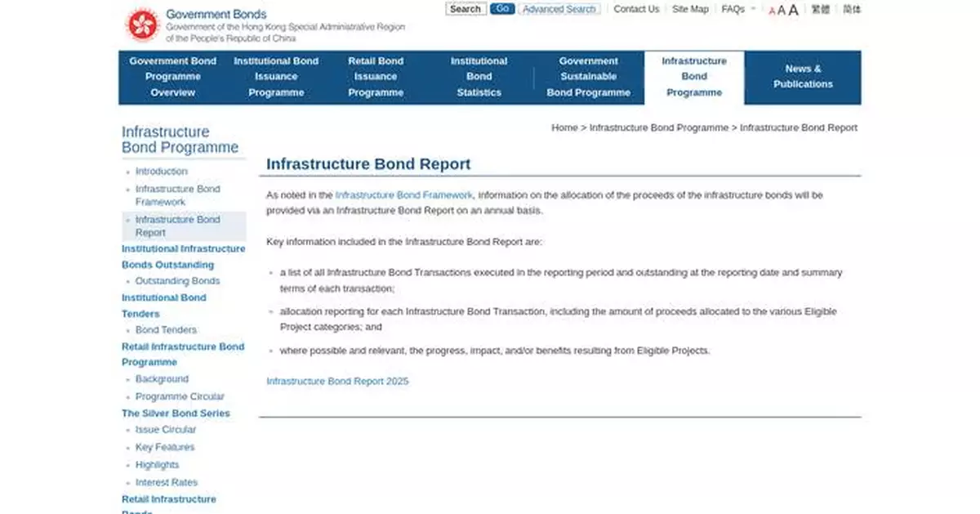980x514 pixels.
Task: Select the largest font size A
Action: pos(793,9)
